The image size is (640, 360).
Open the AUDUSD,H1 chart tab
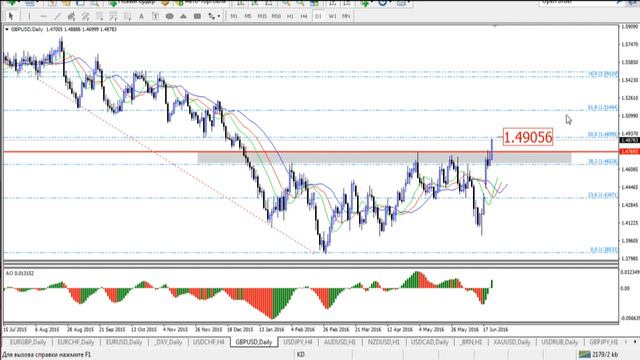click(x=340, y=342)
